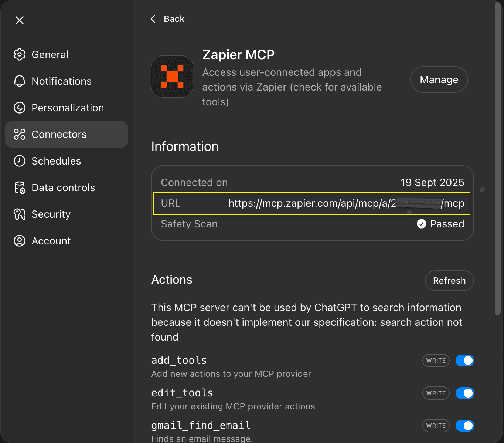This screenshot has height=443, width=504.
Task: Click the 'Safety Scan' label
Action: coord(189,224)
